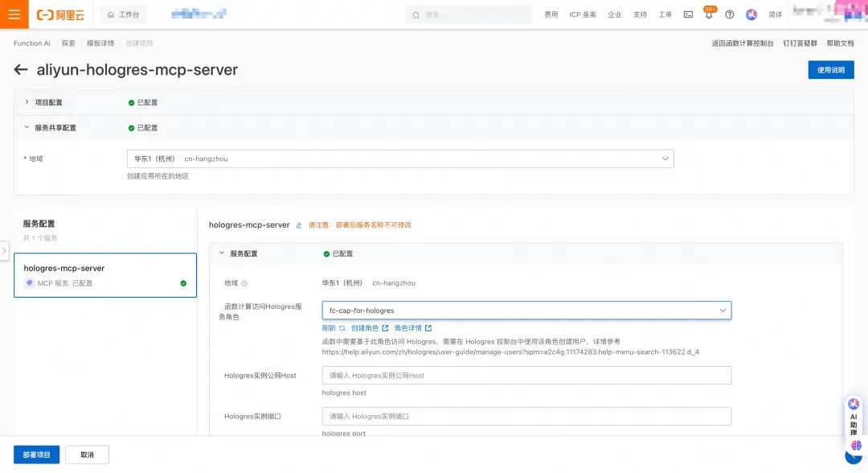Viewport: 868px width, 473px height.
Task: Click the Hologres实例公网Host input field
Action: tap(526, 376)
